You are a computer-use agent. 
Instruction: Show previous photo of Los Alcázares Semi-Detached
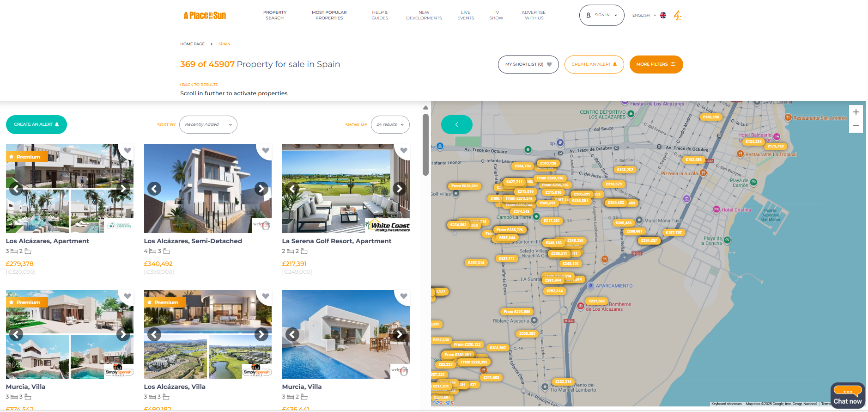point(154,189)
